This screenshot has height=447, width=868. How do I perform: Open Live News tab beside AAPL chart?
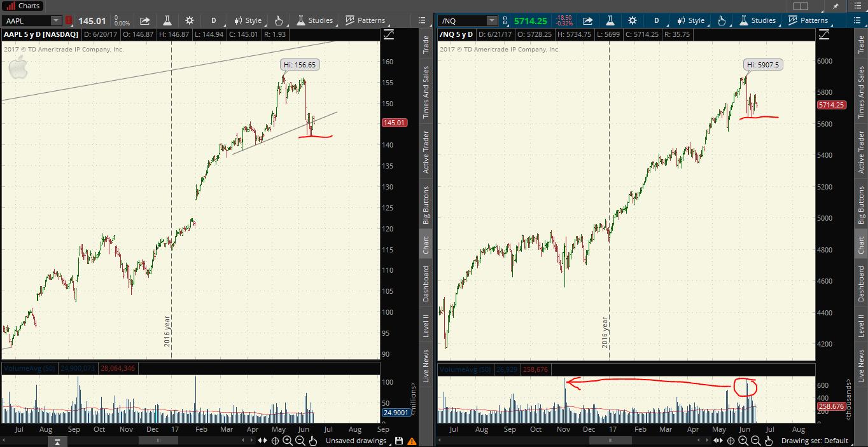click(x=426, y=366)
